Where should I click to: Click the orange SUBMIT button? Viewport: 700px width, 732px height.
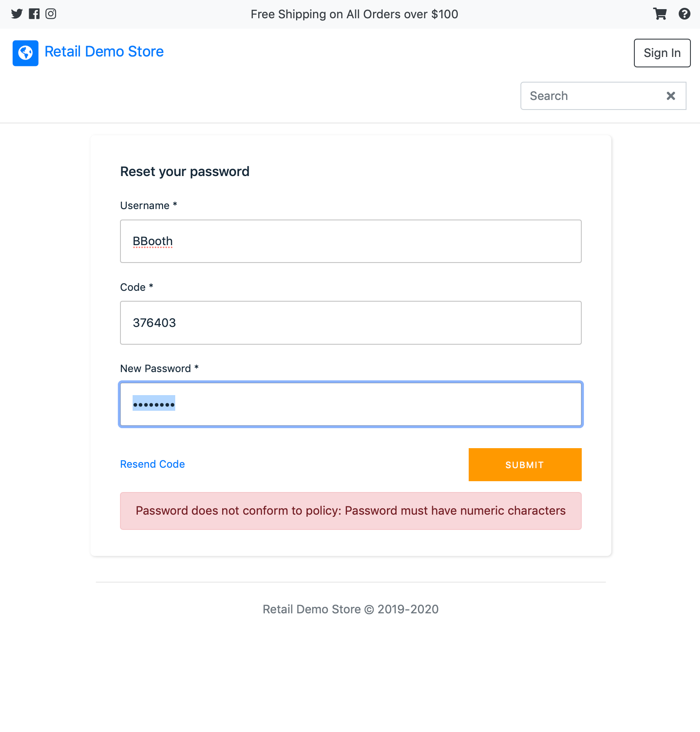pos(525,465)
